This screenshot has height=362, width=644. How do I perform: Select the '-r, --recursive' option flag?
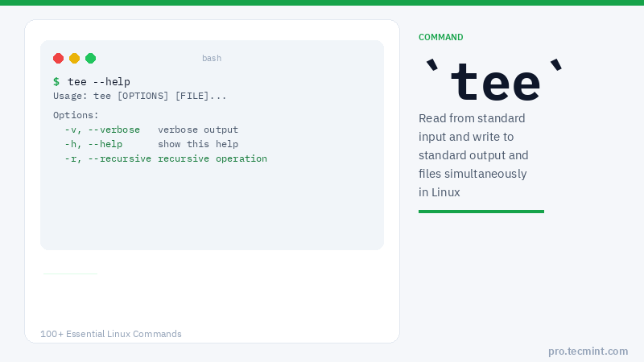coord(108,158)
